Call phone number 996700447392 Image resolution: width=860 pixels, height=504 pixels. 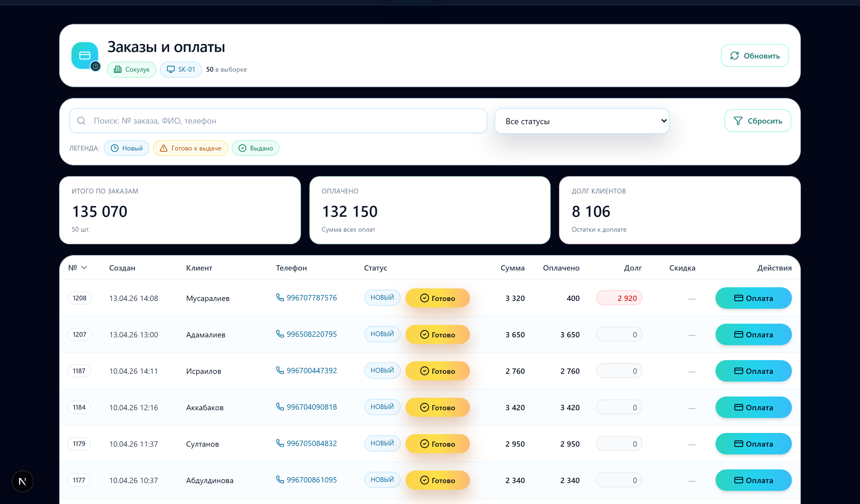click(311, 371)
